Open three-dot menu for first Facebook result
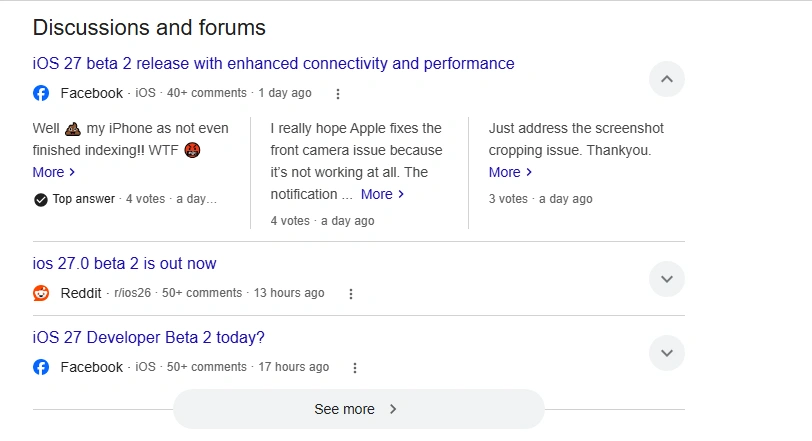Screen dimensions: 812x441 (x=338, y=94)
